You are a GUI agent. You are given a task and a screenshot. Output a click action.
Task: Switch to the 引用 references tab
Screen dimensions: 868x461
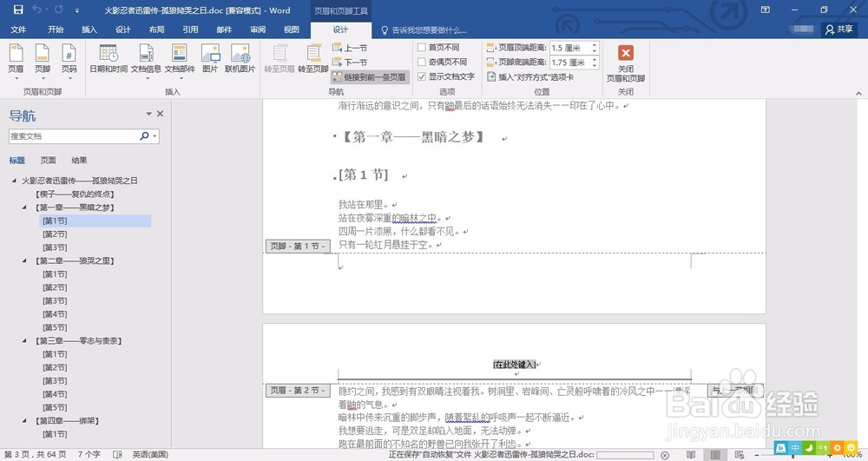click(190, 30)
